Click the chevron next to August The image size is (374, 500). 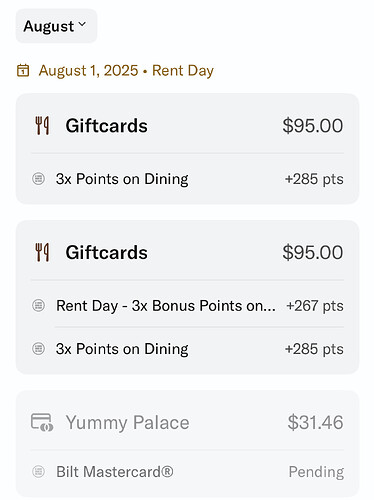(82, 24)
